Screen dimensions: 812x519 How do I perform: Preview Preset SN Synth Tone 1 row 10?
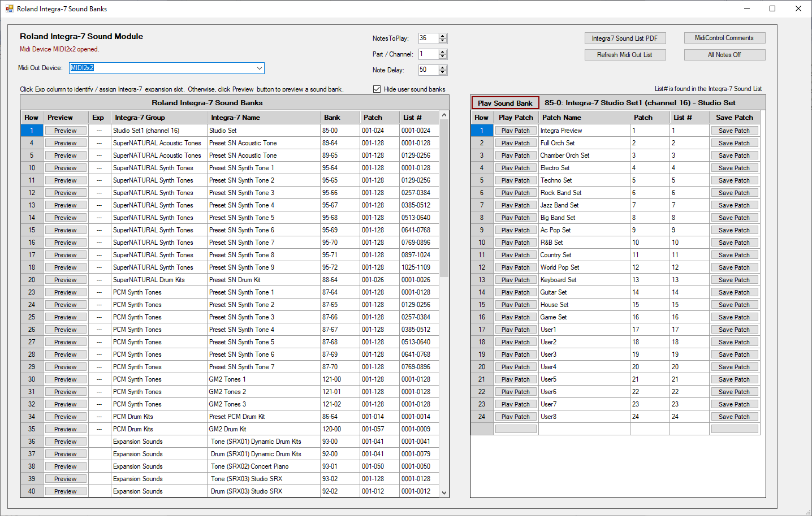[x=66, y=168]
